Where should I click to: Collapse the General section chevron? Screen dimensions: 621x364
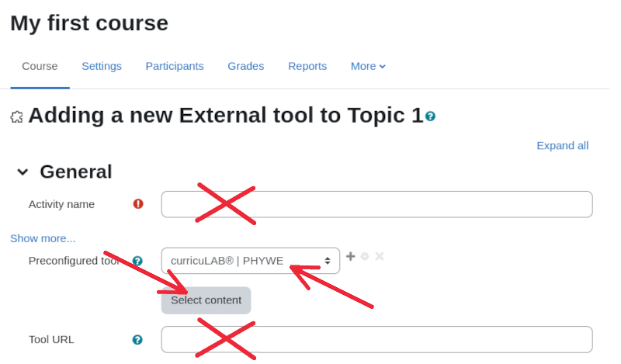(x=23, y=172)
